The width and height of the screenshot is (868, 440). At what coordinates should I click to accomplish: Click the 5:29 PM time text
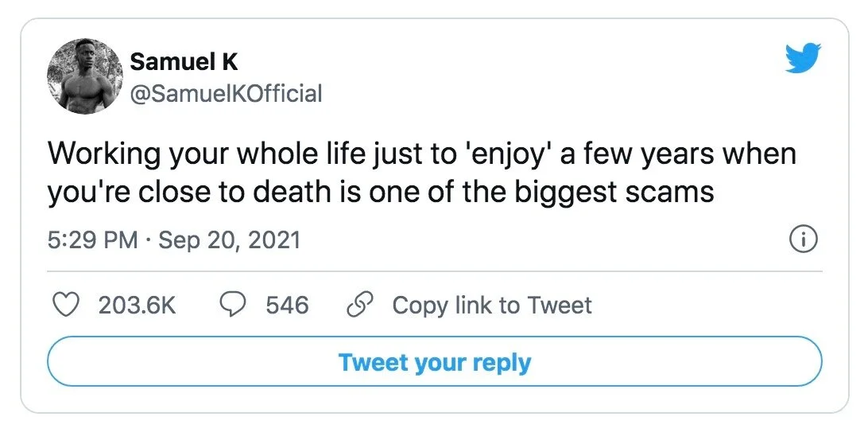92,240
